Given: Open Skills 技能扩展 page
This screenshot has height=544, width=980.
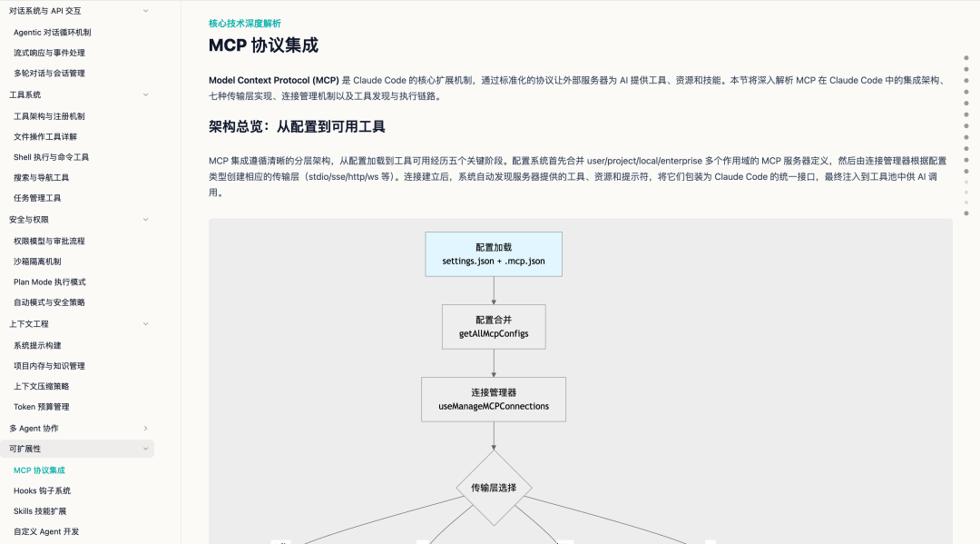Looking at the screenshot, I should [40, 511].
